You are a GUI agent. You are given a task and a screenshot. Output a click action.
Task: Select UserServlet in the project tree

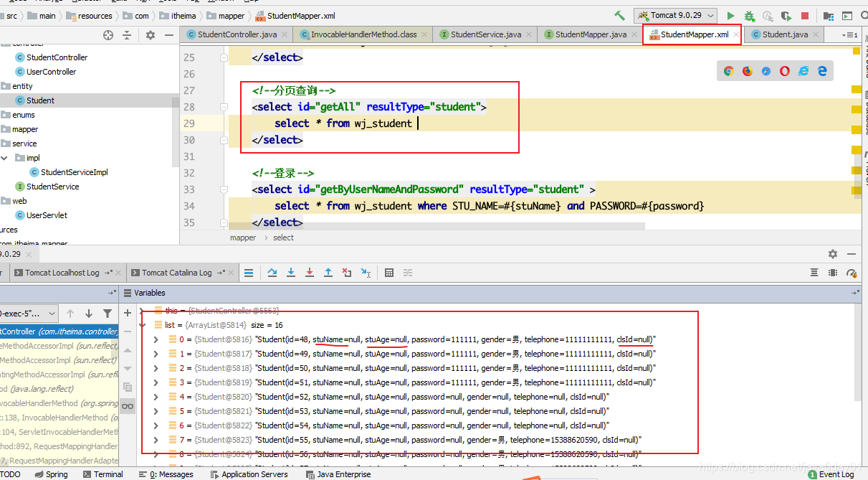(47, 215)
